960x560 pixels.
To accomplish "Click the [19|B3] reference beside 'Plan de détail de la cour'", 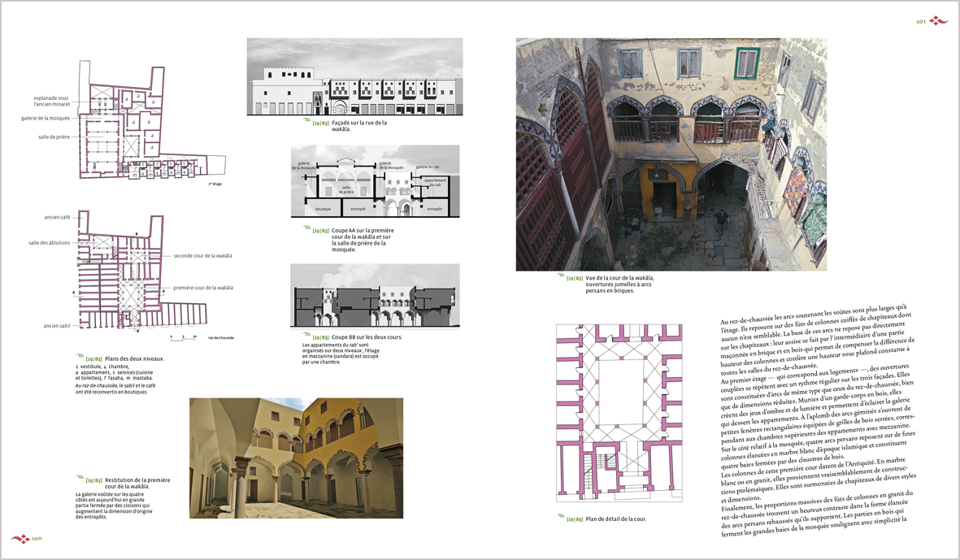I will (574, 519).
